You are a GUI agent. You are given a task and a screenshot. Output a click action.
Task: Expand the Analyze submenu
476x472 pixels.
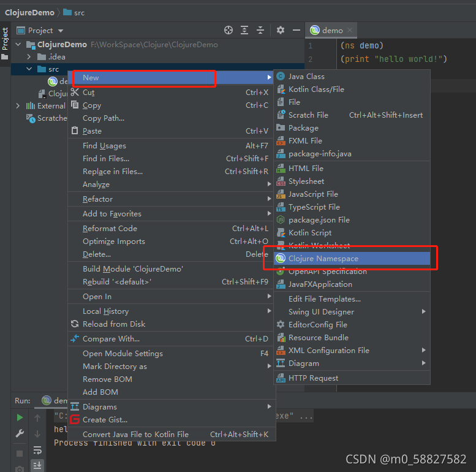click(172, 185)
